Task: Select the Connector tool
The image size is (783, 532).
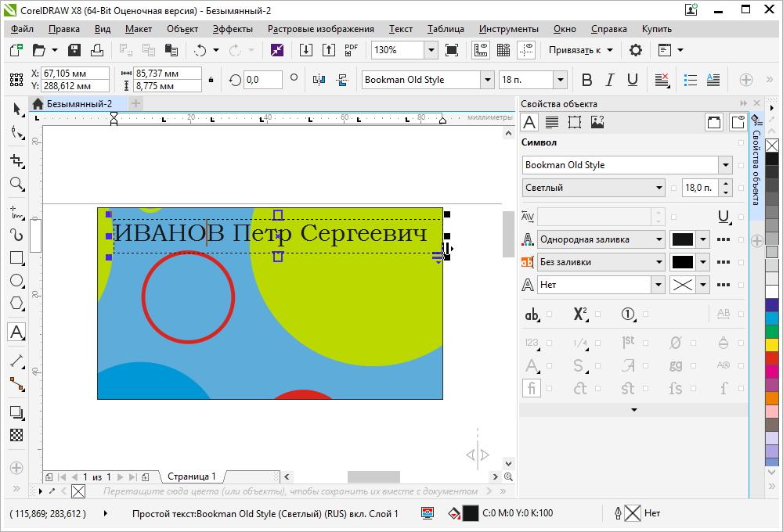Action: tap(17, 384)
